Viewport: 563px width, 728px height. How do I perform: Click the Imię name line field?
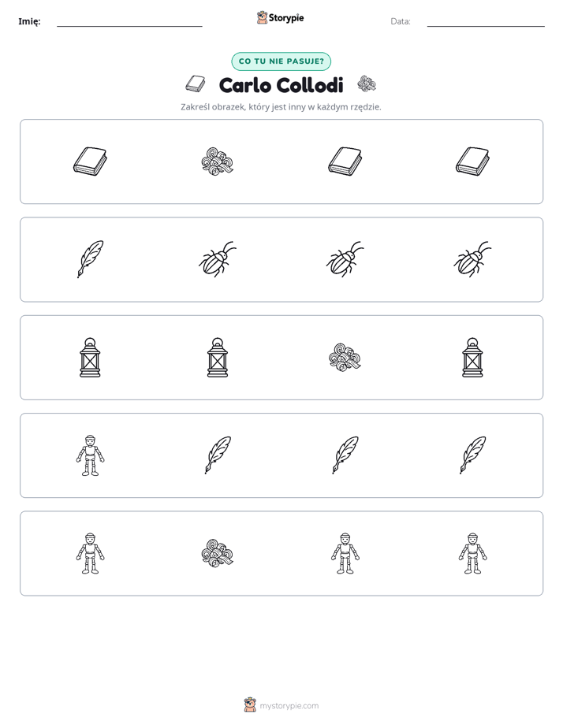(x=129, y=21)
